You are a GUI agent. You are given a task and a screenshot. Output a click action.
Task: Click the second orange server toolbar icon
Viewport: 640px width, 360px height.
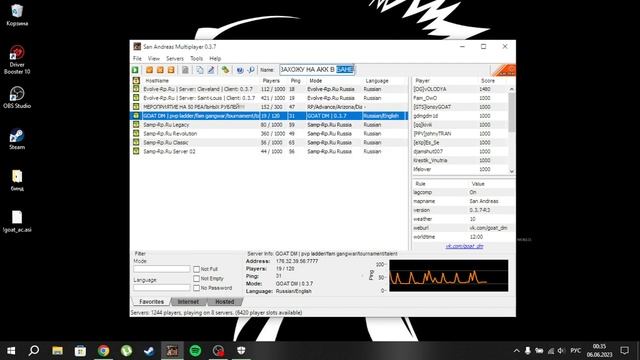click(x=160, y=70)
